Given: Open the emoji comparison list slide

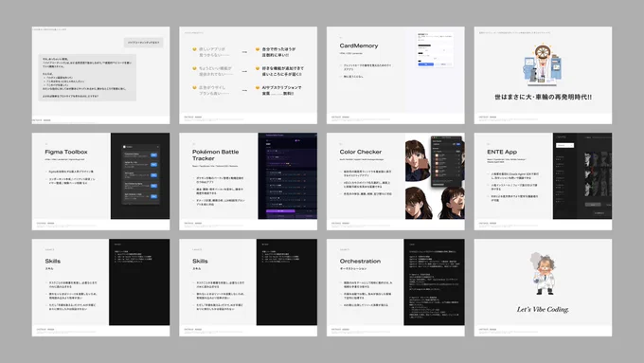Looking at the screenshot, I should click(x=248, y=75).
